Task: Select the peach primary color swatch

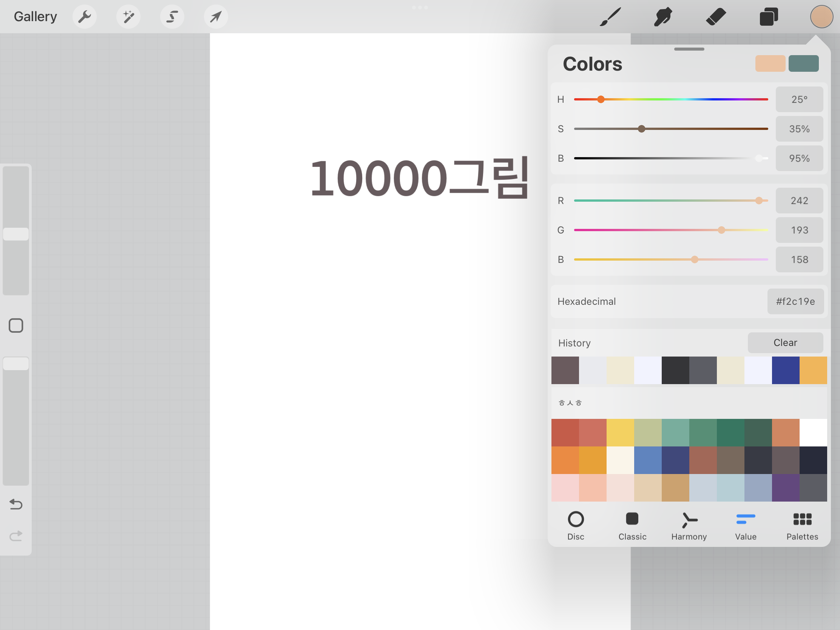Action: [x=770, y=63]
